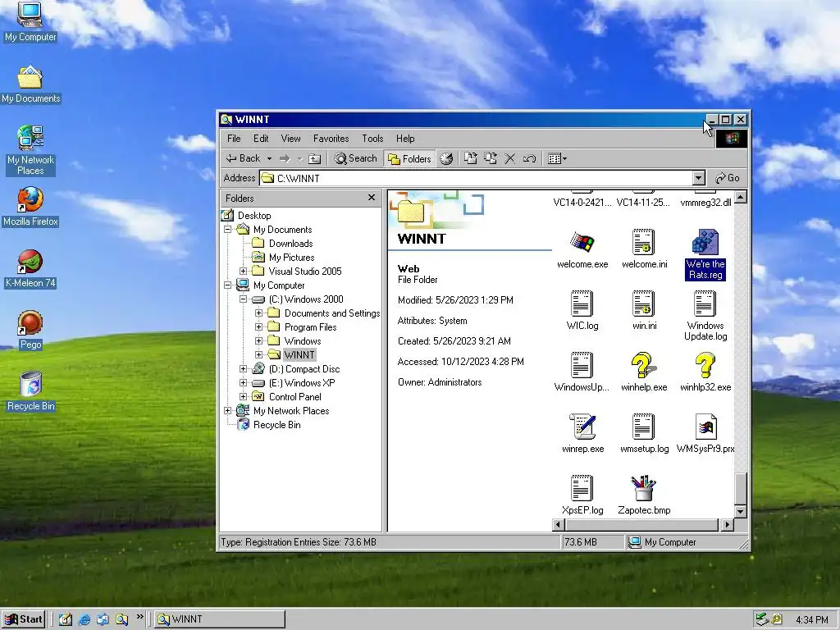840x630 pixels.
Task: Open the Favorites menu
Action: [x=331, y=139]
